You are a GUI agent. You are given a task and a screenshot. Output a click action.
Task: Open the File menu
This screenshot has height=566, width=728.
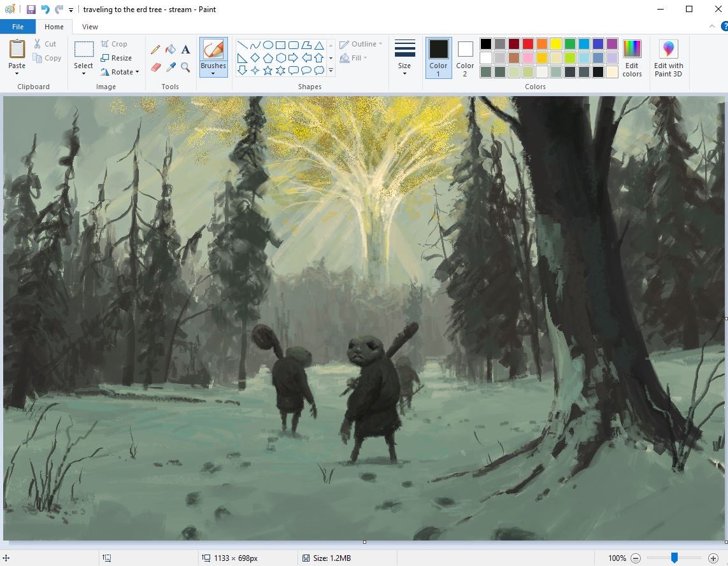[18, 27]
